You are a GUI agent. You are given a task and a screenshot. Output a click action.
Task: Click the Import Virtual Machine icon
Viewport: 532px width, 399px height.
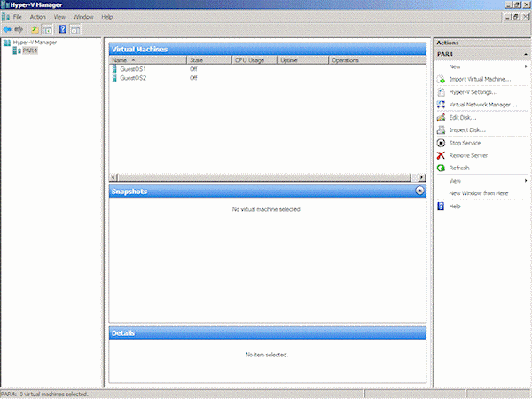point(441,80)
